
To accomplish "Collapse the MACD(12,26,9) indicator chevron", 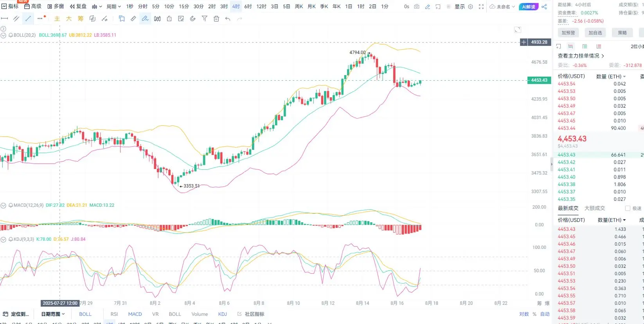I will [3, 205].
